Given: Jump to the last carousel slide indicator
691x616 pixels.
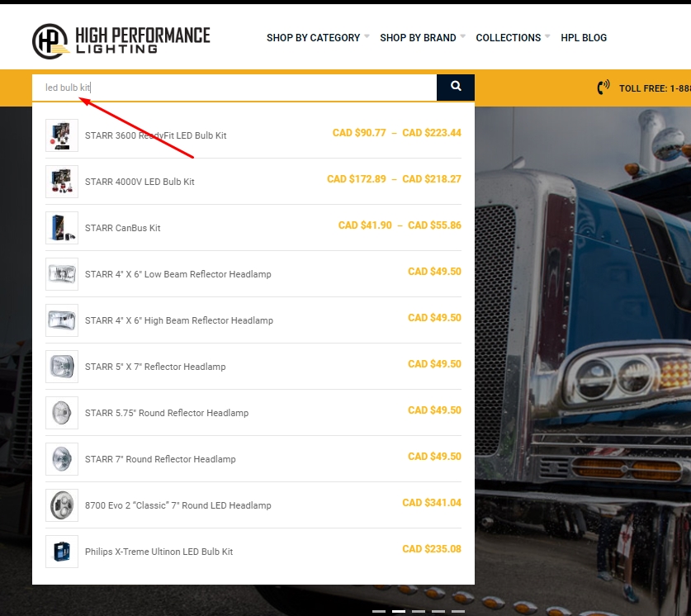Looking at the screenshot, I should click(458, 611).
